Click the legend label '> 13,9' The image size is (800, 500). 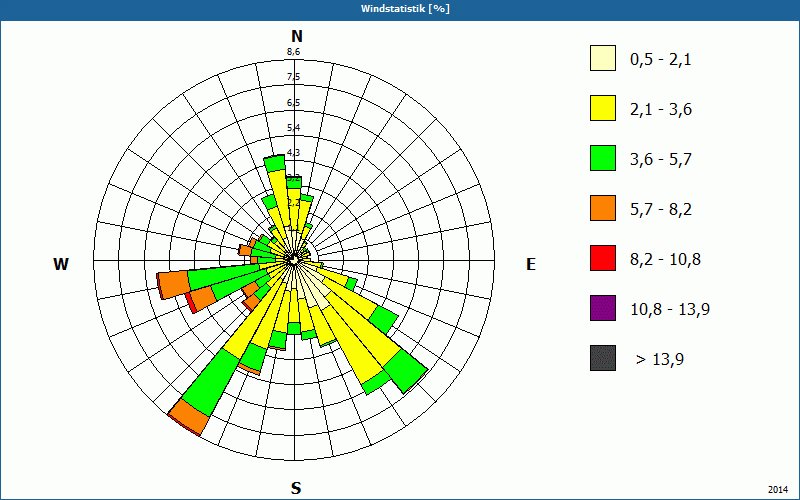point(660,360)
